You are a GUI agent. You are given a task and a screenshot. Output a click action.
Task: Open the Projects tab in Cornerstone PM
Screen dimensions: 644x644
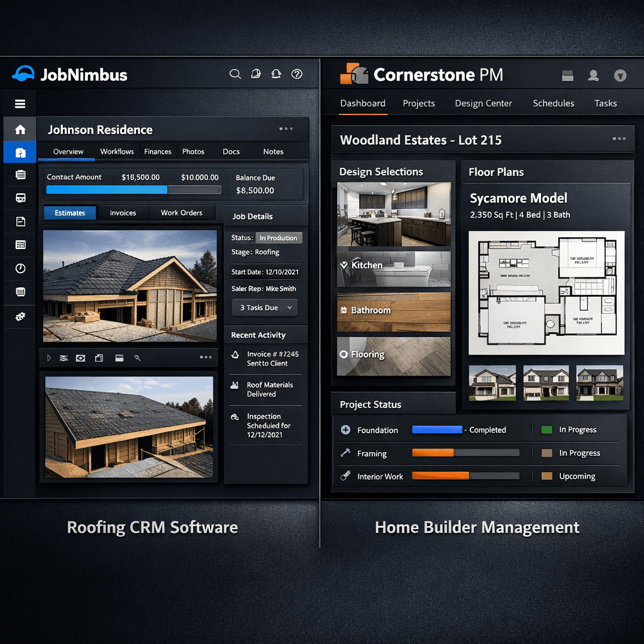418,104
